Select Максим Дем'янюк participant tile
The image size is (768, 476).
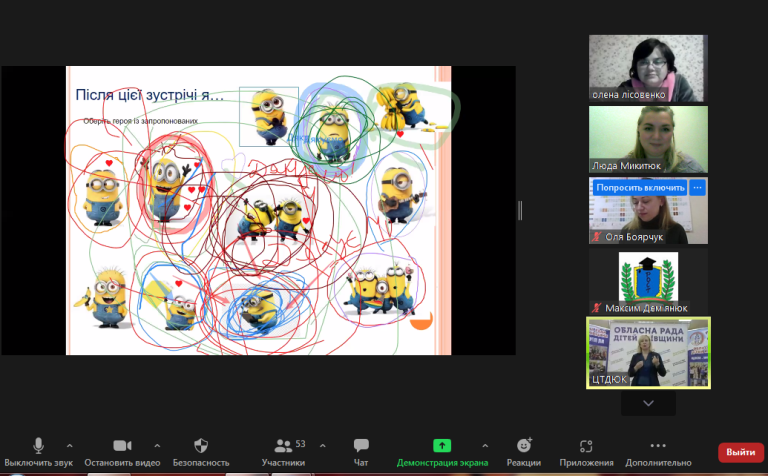pos(648,282)
